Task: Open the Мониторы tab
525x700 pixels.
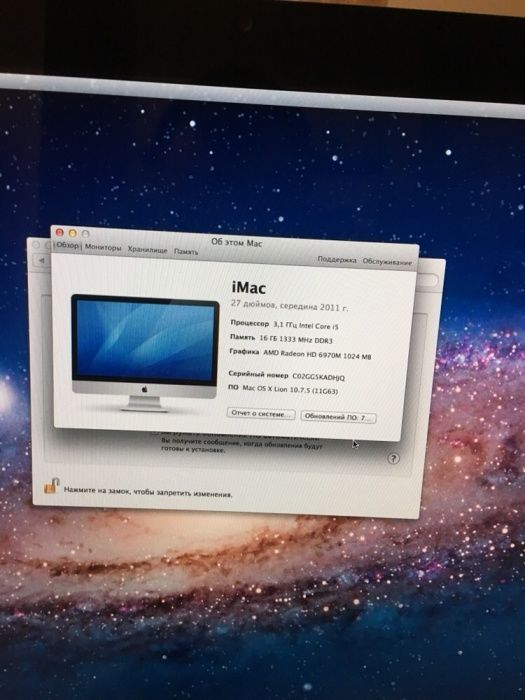Action: [x=103, y=247]
